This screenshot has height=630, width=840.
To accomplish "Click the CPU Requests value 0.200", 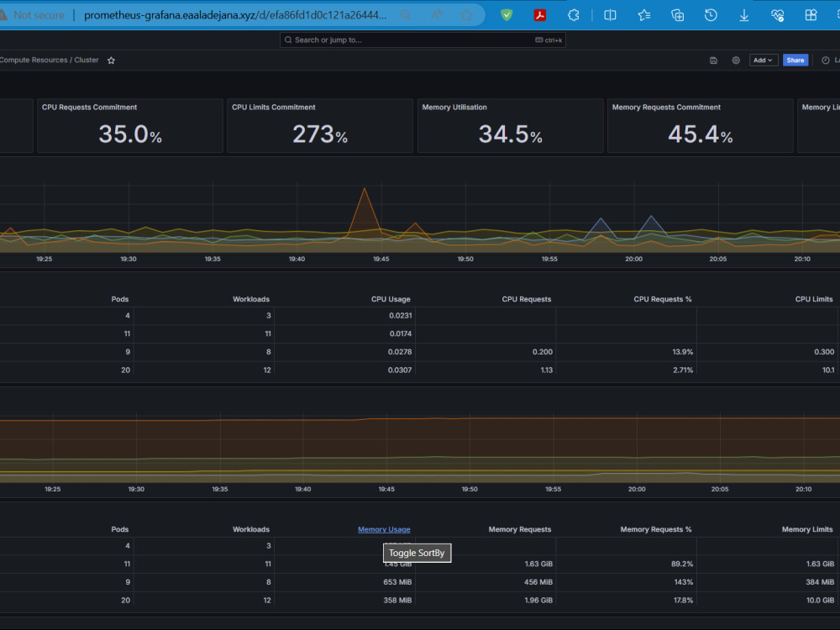I will (x=543, y=352).
